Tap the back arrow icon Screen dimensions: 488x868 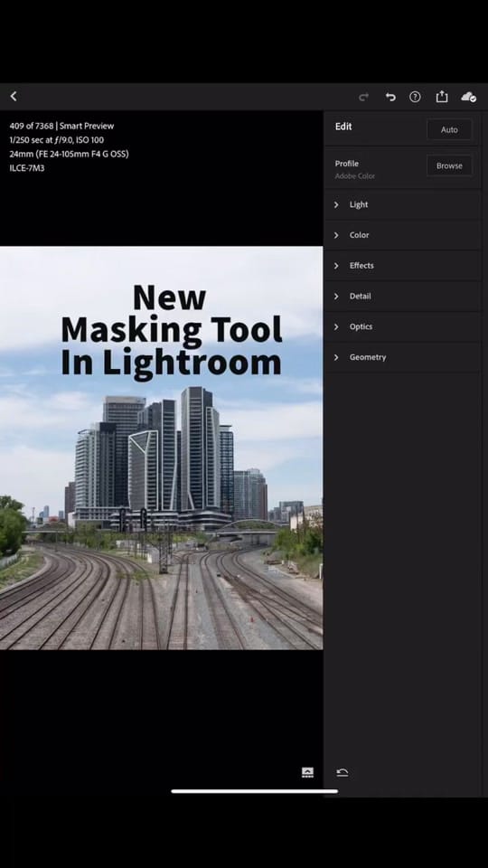click(14, 97)
